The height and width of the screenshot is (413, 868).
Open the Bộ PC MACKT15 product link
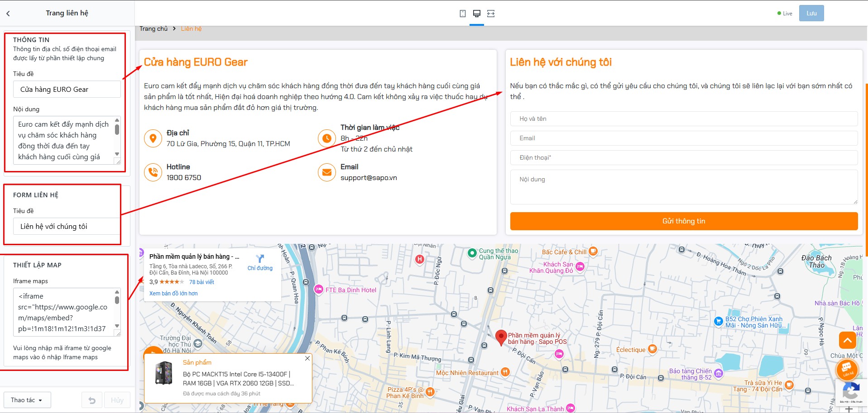pos(238,379)
